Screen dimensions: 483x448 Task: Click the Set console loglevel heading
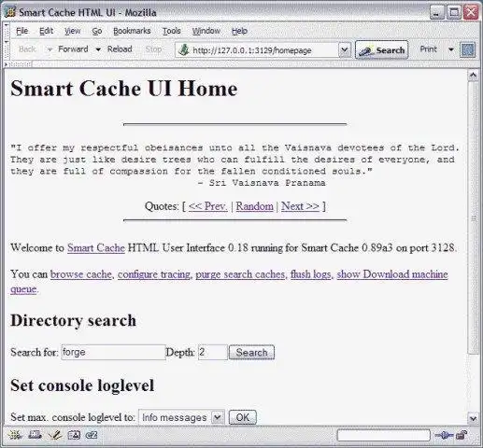point(82,385)
